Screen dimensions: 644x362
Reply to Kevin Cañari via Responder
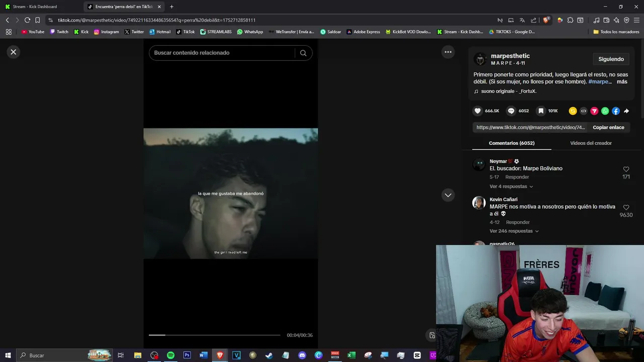pos(518,222)
